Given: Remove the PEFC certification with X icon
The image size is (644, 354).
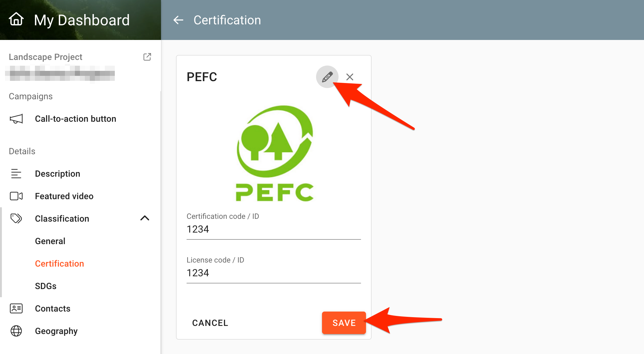Looking at the screenshot, I should click(350, 77).
